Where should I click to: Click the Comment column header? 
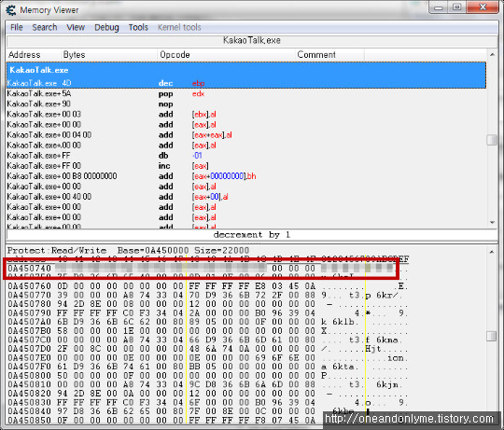click(x=329, y=55)
